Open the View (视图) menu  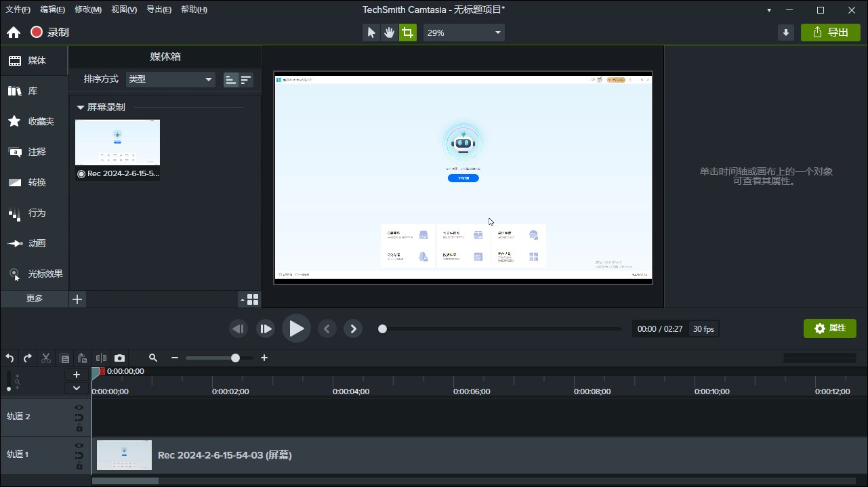pos(124,9)
